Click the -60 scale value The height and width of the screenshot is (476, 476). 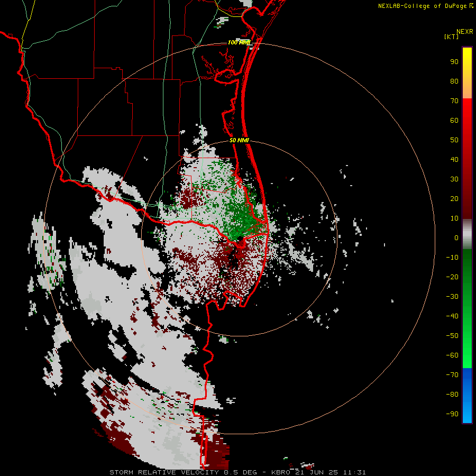(x=452, y=355)
